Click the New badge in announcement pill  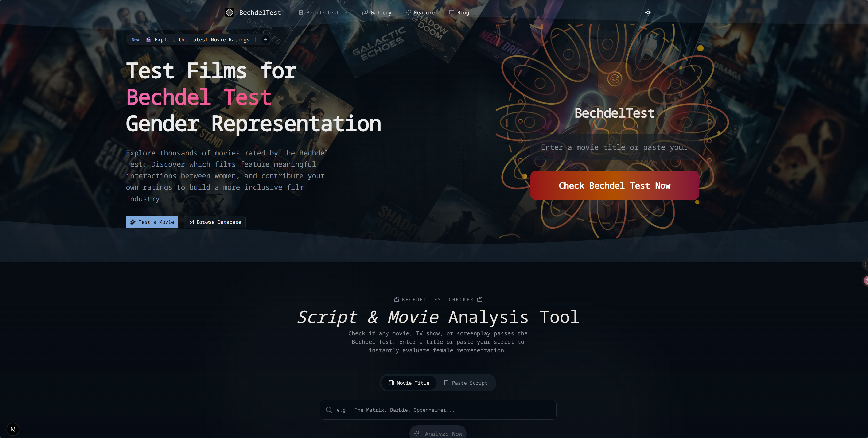(136, 39)
